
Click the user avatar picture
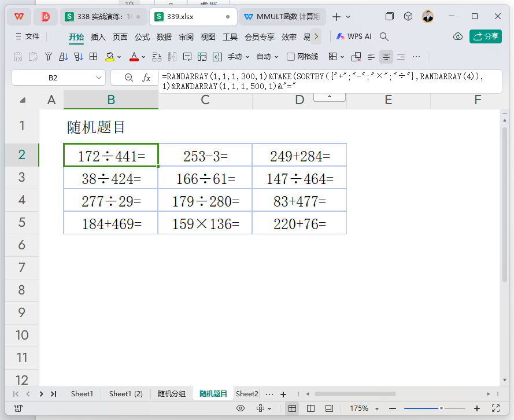coord(428,16)
